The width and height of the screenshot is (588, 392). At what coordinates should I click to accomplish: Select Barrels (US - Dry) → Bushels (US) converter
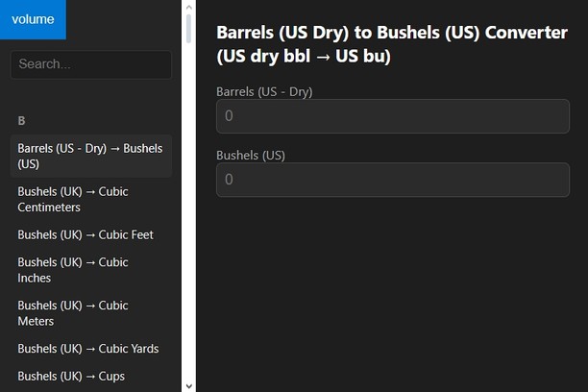point(90,156)
